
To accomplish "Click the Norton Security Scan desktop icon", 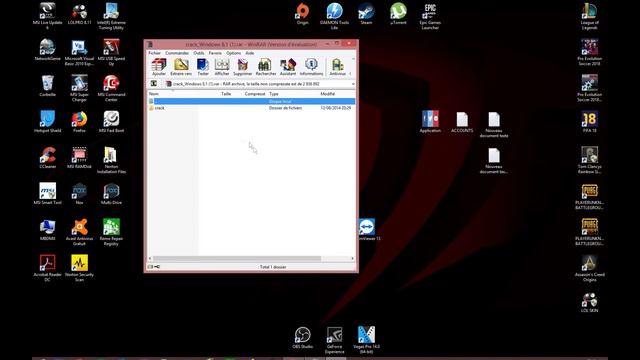I will [x=79, y=268].
